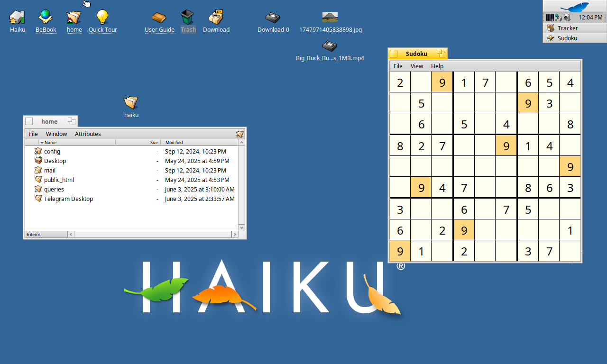Click the horizontal scroll left arrow in home window

click(71, 234)
